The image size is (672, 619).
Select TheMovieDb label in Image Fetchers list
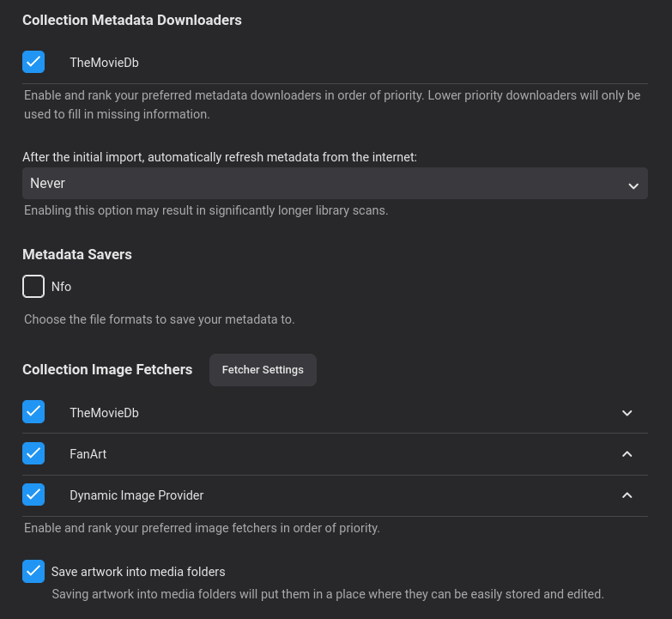click(104, 413)
